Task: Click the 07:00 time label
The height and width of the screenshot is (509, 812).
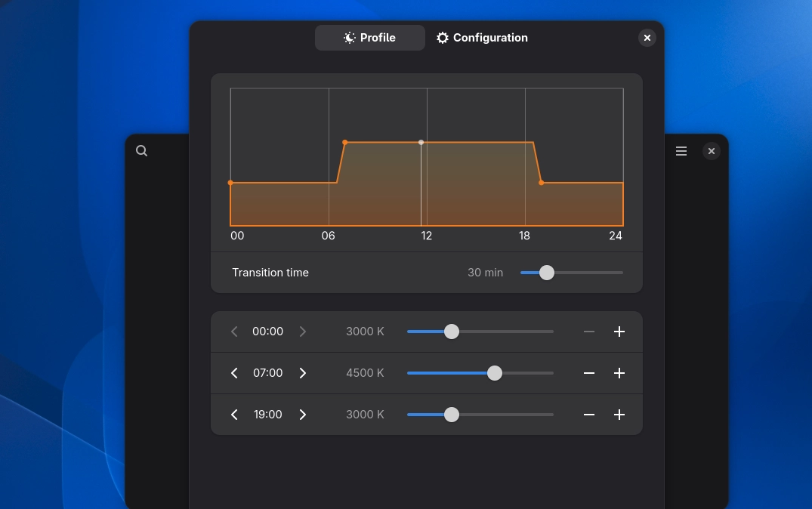Action: [267, 373]
